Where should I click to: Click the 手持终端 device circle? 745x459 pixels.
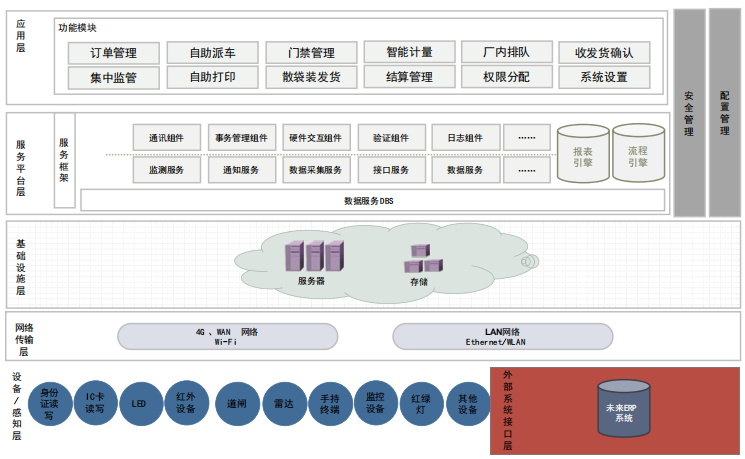coord(329,405)
